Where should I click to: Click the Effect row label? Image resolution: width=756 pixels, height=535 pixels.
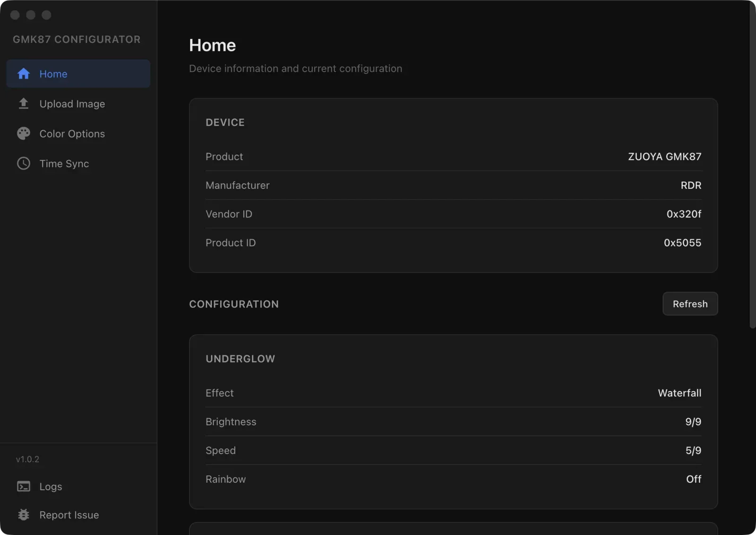pyautogui.click(x=219, y=393)
